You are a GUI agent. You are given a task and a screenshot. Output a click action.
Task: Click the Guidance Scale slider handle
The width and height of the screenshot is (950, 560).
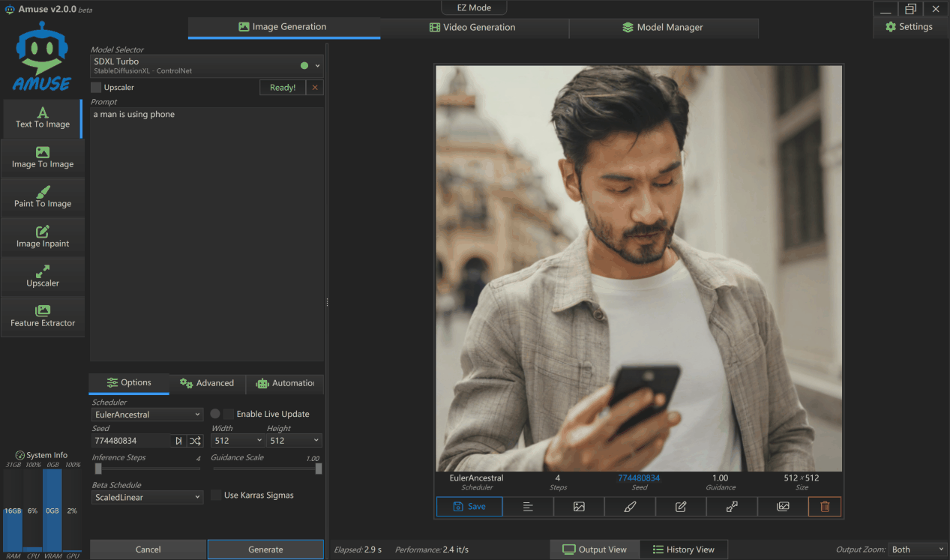319,469
